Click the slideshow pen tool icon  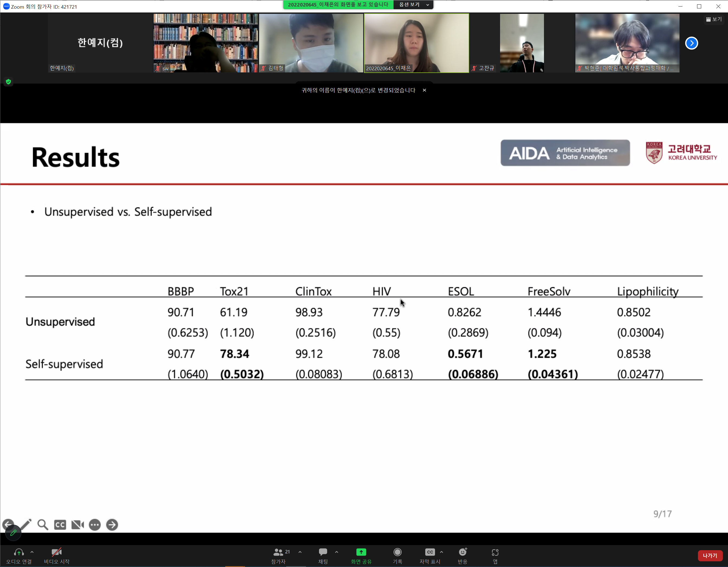tap(26, 524)
